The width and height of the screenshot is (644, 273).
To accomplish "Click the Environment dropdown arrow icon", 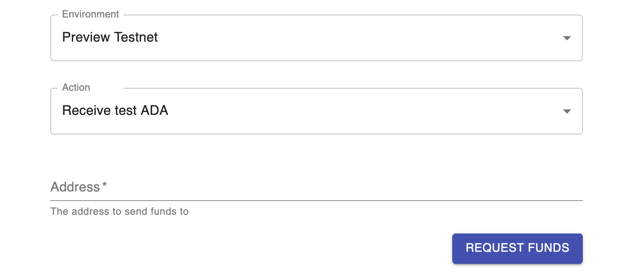I will tap(566, 38).
